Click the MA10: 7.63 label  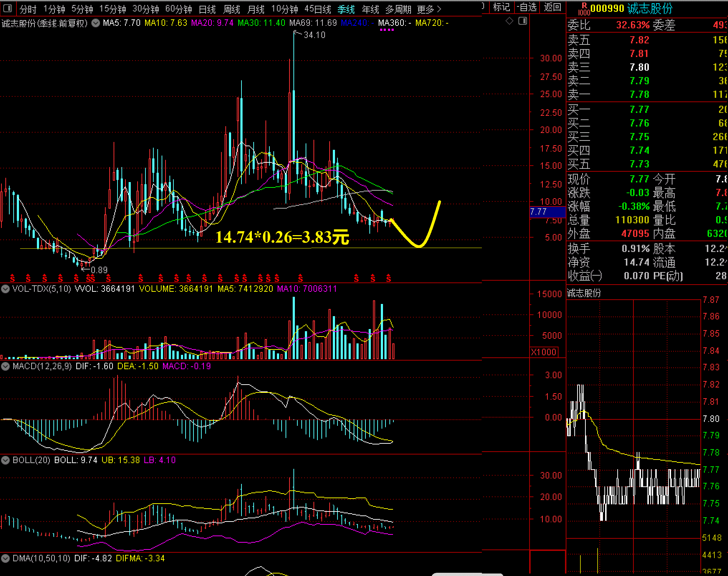[x=166, y=23]
